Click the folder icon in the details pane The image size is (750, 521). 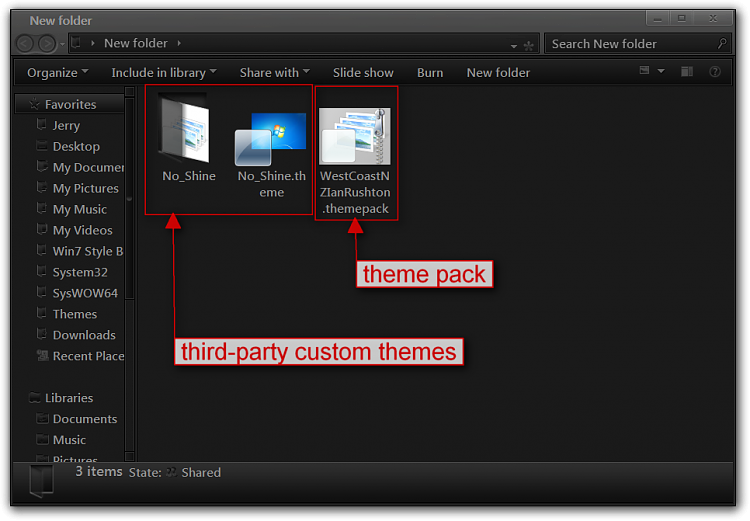tap(42, 481)
